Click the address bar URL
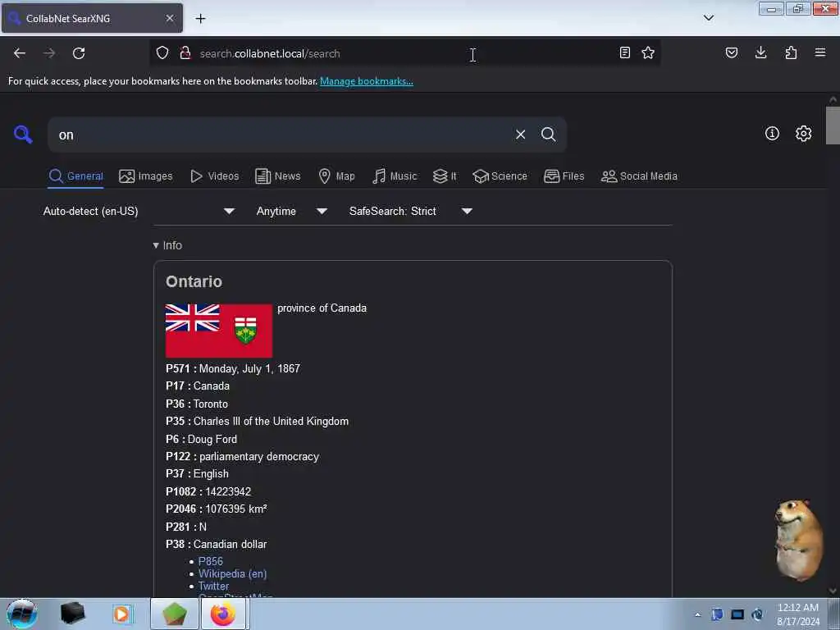The image size is (840, 630). [x=270, y=53]
